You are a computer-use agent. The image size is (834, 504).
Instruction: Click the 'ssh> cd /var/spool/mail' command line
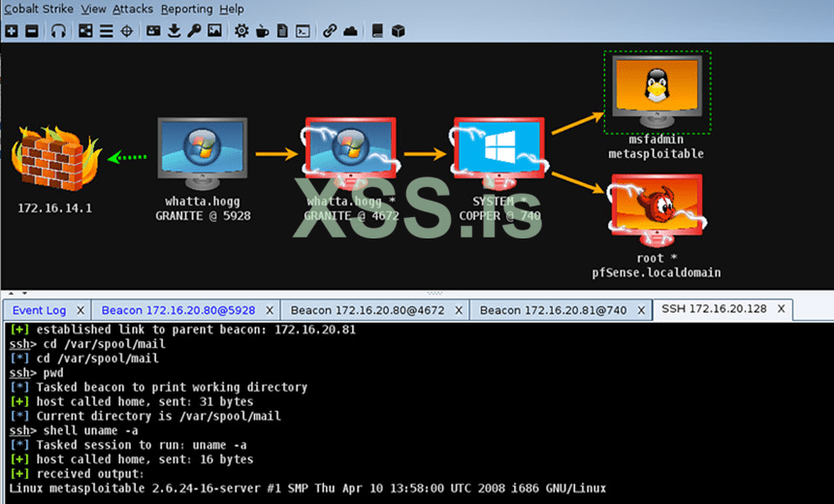(x=87, y=344)
